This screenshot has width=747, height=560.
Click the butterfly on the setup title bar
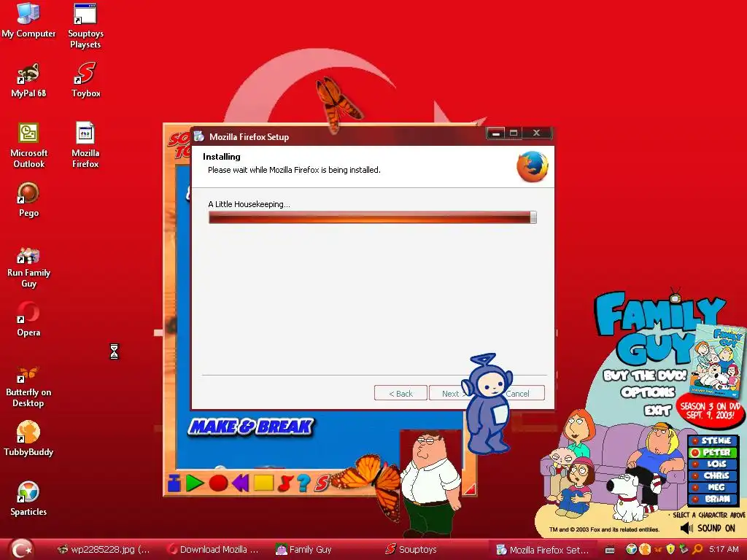[x=338, y=105]
